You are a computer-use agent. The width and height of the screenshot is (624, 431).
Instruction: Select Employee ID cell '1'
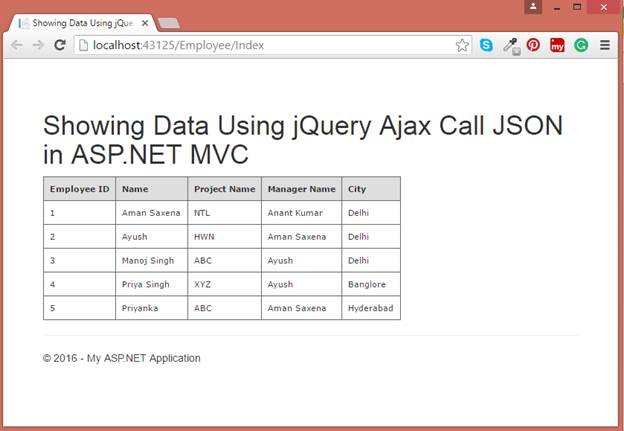(80, 213)
